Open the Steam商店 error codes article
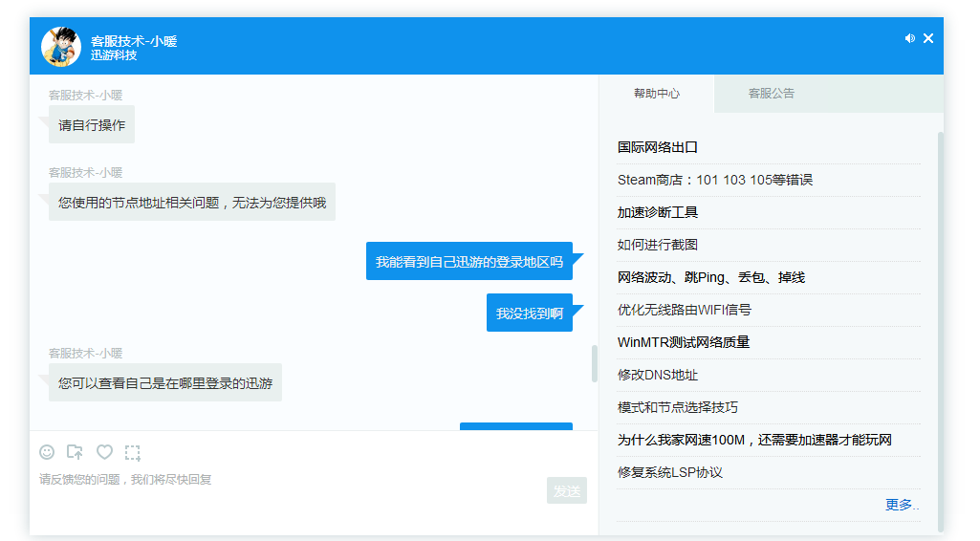980x541 pixels. [714, 180]
